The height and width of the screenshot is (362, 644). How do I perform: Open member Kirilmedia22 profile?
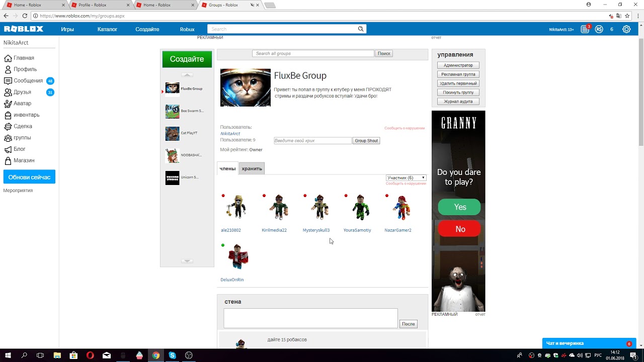coord(274,230)
